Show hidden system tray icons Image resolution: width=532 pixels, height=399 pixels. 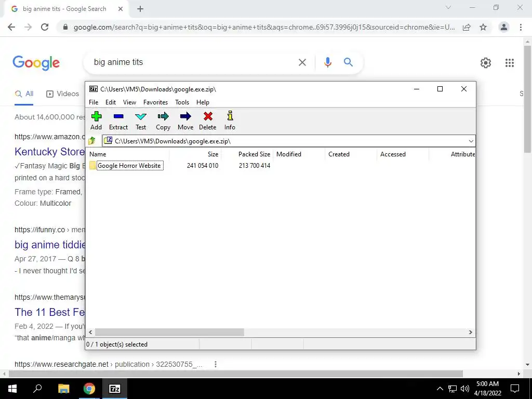coord(440,389)
